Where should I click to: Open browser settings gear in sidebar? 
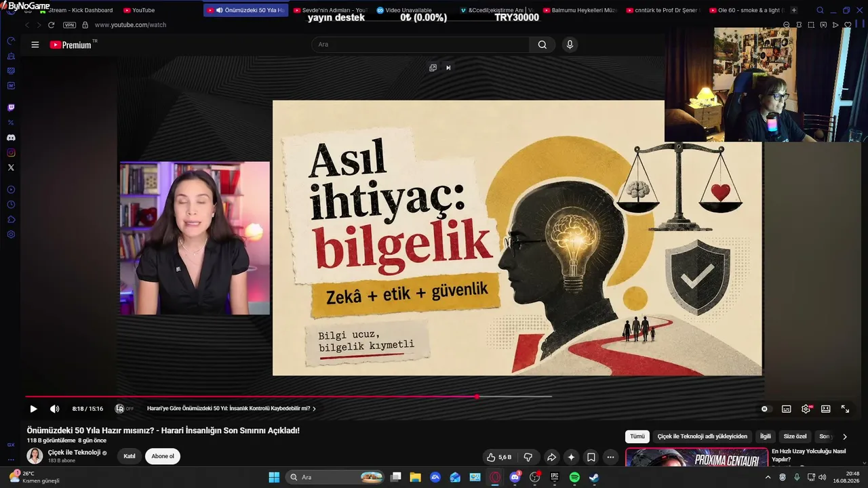tap(11, 235)
